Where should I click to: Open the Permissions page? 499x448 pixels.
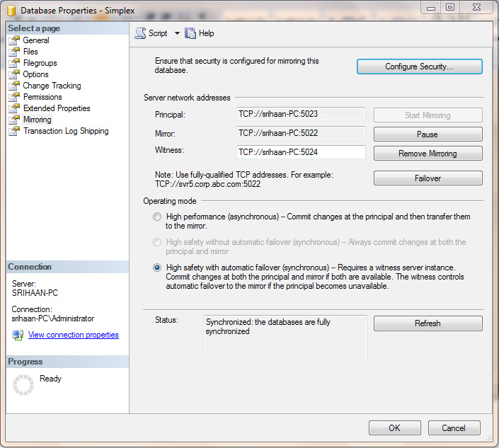[x=42, y=97]
